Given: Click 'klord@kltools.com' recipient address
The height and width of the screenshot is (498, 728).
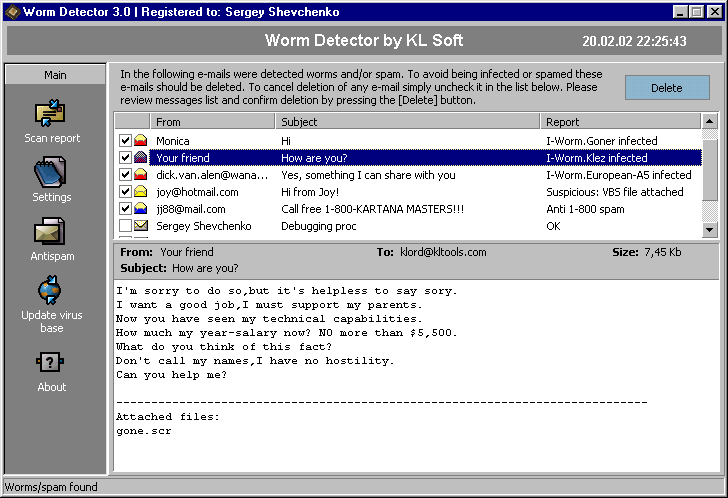Looking at the screenshot, I should click(443, 252).
